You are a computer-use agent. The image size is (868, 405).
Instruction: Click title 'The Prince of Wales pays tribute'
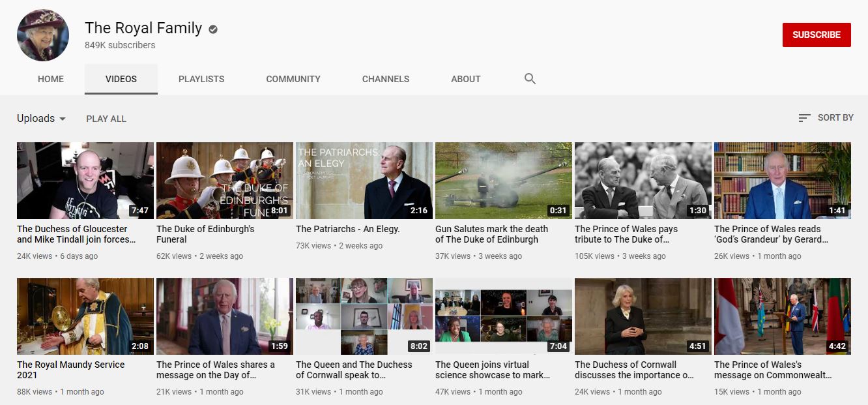(x=626, y=234)
